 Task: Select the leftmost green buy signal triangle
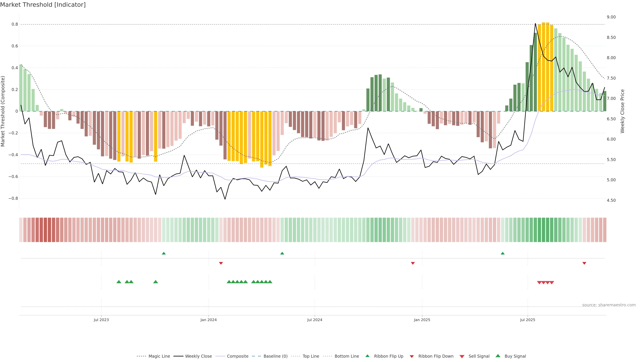click(119, 282)
